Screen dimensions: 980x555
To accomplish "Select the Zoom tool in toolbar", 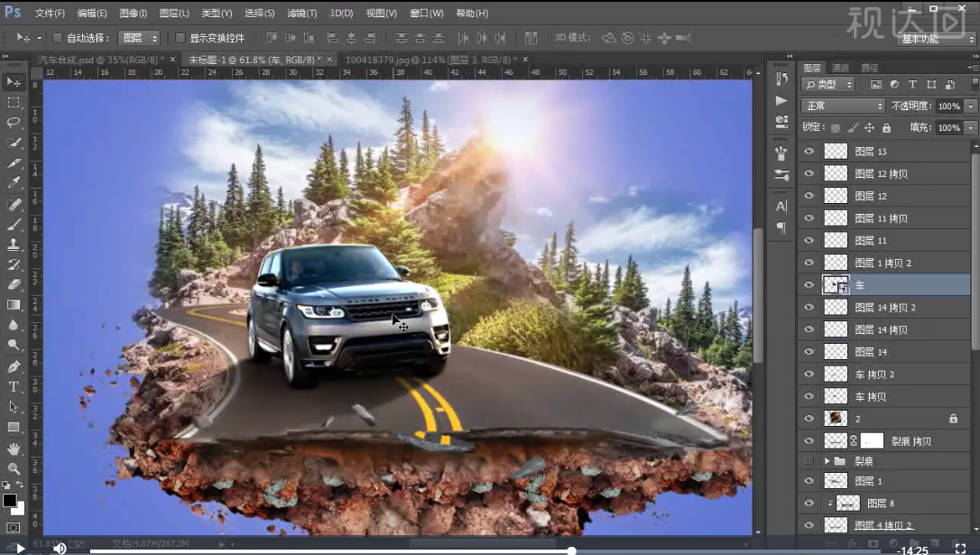I will click(14, 468).
